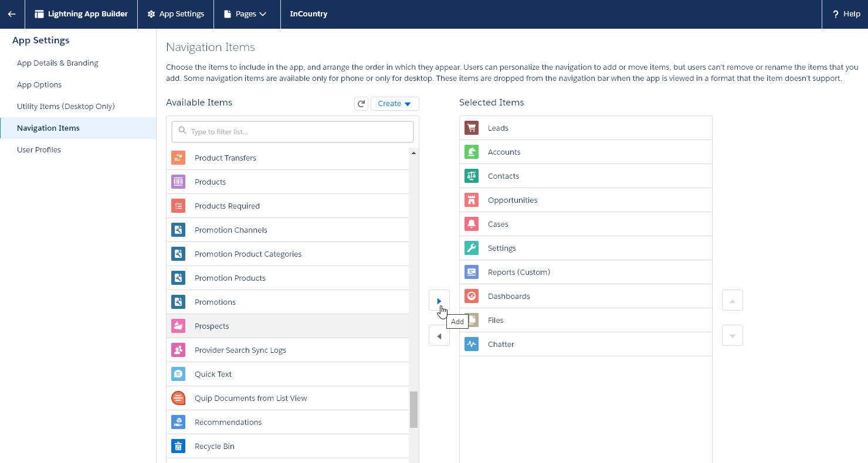Select the Prospects label
Image resolution: width=868 pixels, height=463 pixels.
click(x=212, y=326)
